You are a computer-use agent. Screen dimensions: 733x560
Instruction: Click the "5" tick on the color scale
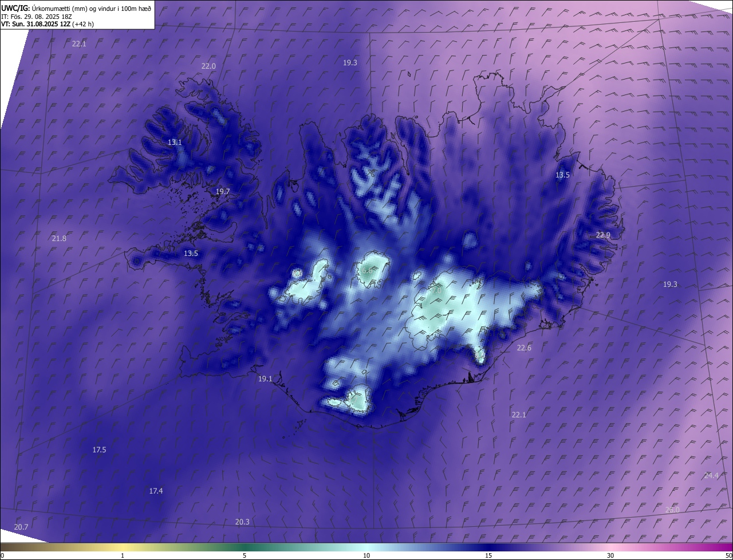coord(245,555)
